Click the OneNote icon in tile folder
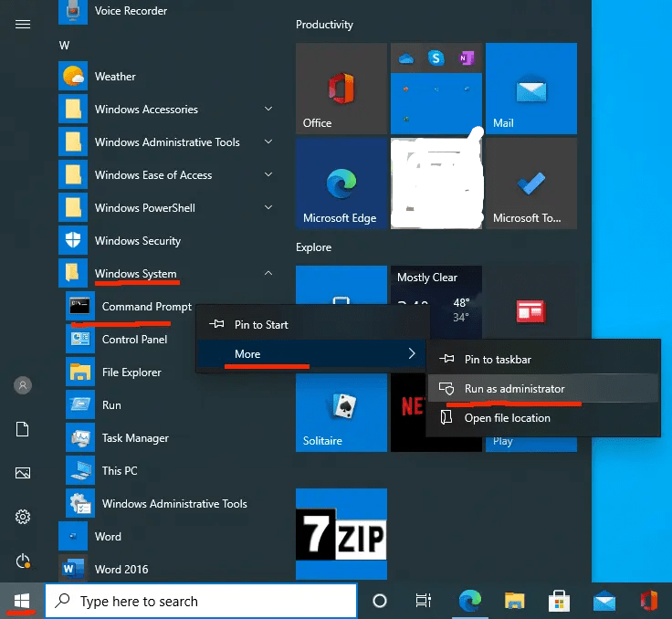The height and width of the screenshot is (619, 672). 467,58
